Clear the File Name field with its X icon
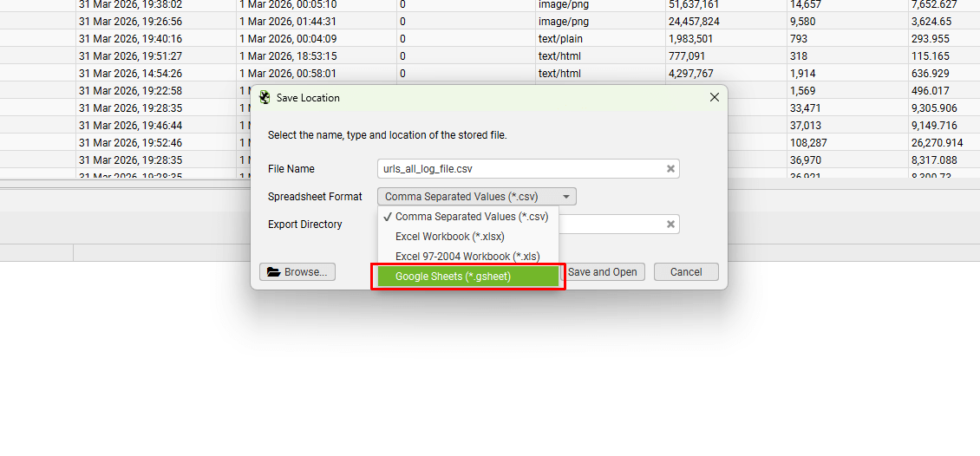 [670, 169]
